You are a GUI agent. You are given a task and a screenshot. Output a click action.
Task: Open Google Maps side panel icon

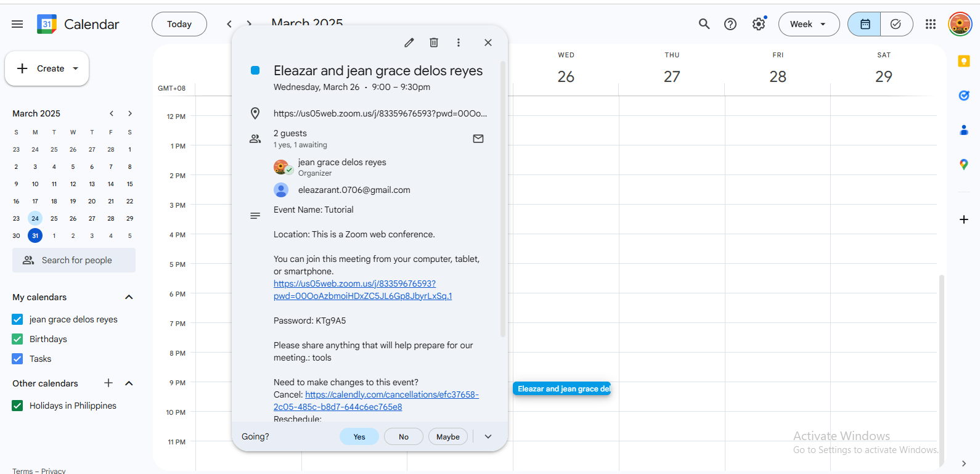tap(964, 165)
